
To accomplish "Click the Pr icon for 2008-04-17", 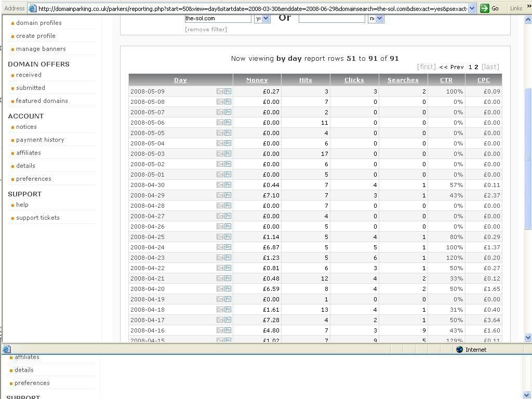I will [x=228, y=320].
